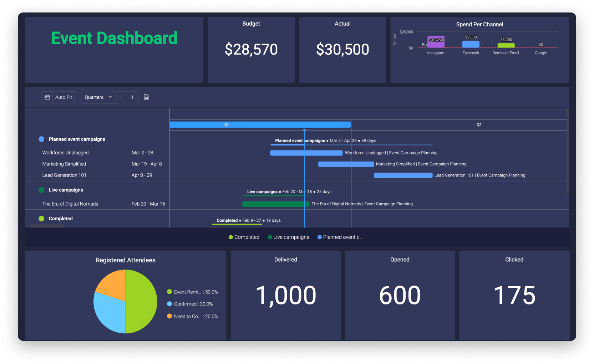The image size is (594, 364).
Task: Toggle Planned event c... in the legend
Action: tap(340, 237)
